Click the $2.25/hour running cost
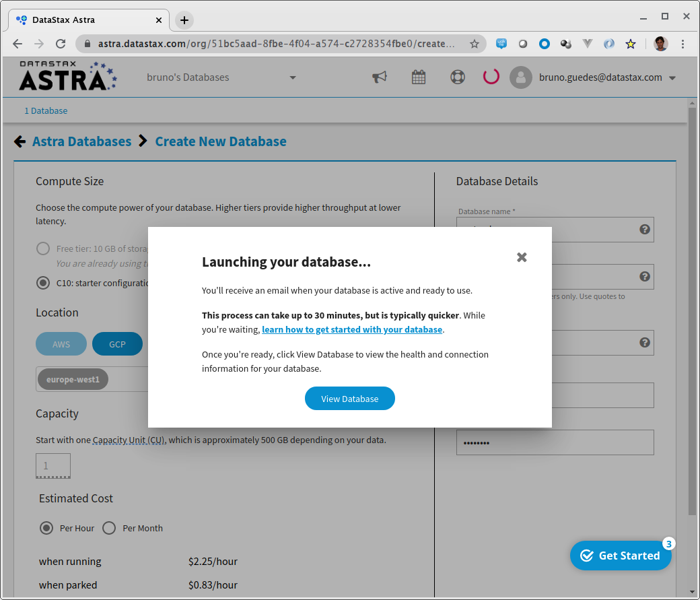The width and height of the screenshot is (700, 600). coord(213,561)
